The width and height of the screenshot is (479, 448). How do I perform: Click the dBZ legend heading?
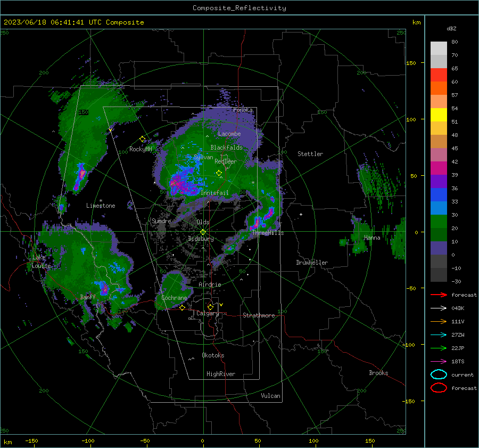point(451,28)
